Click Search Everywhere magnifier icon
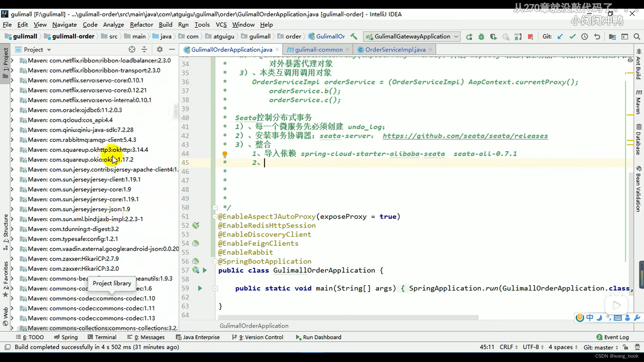The image size is (644, 362). coord(637,37)
